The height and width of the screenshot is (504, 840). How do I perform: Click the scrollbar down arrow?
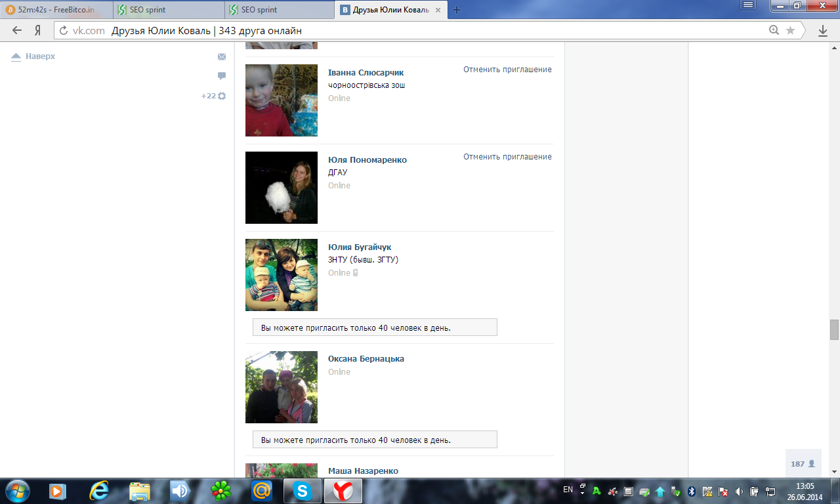click(834, 472)
